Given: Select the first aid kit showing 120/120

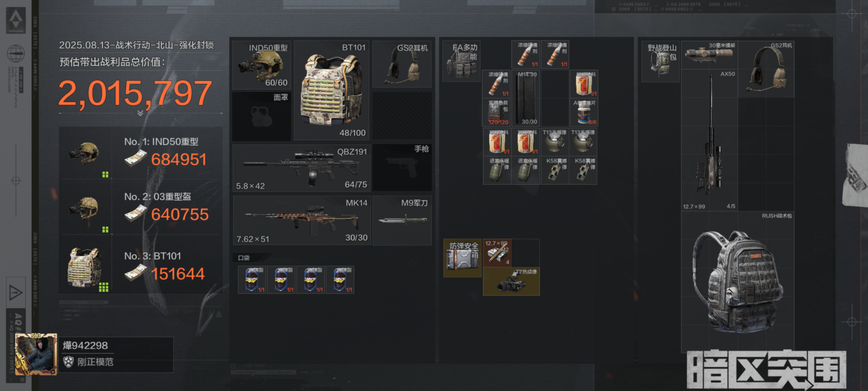Looking at the screenshot, I should click(497, 112).
